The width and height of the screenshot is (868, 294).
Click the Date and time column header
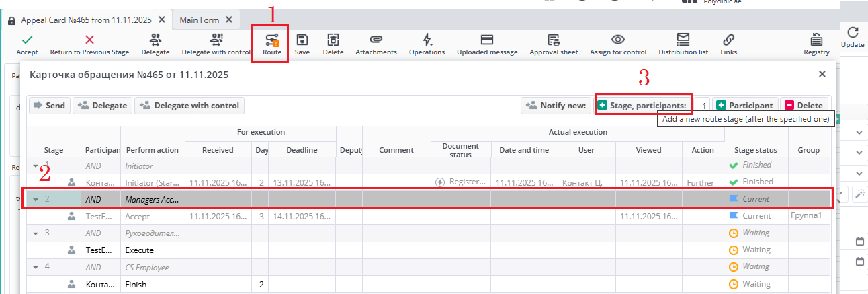pyautogui.click(x=525, y=150)
